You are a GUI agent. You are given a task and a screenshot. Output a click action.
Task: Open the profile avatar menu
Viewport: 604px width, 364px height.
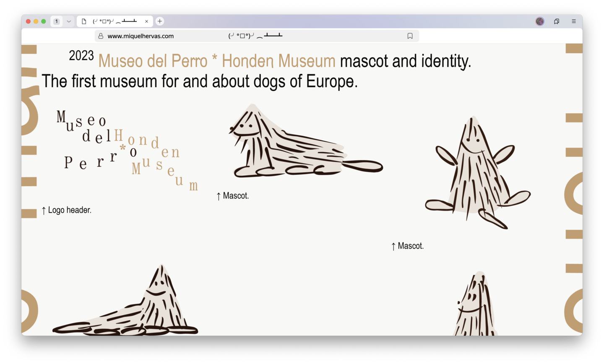(x=540, y=21)
